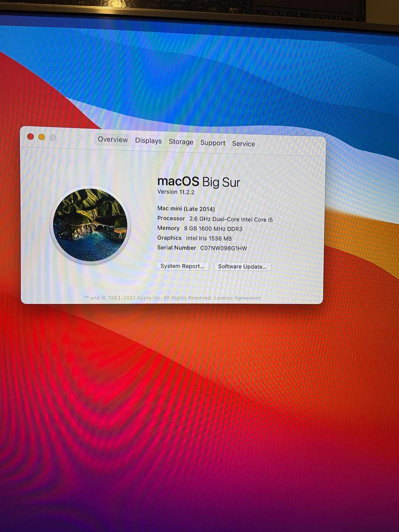
Task: Open the Displays tab
Action: [x=148, y=141]
